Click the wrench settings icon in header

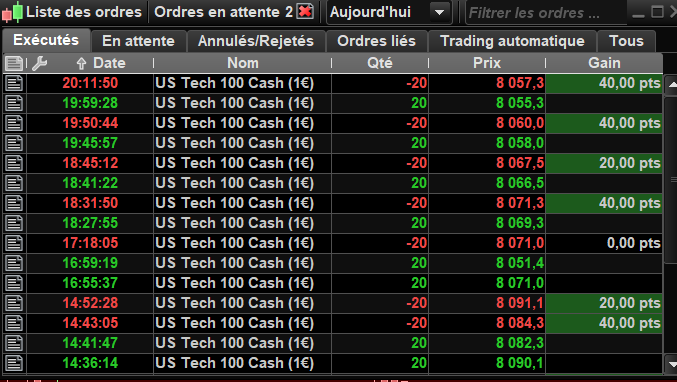(39, 63)
